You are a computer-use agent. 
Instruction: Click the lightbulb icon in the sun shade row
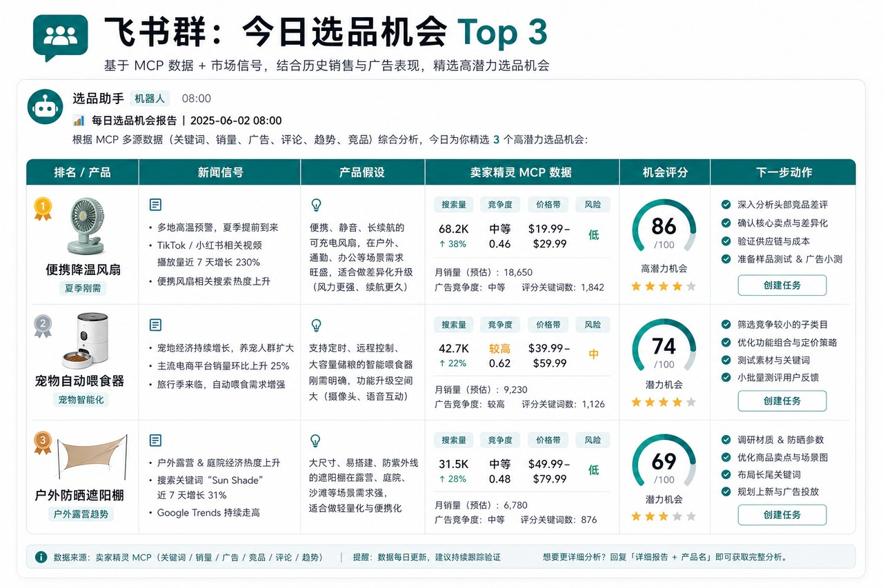pyautogui.click(x=317, y=440)
